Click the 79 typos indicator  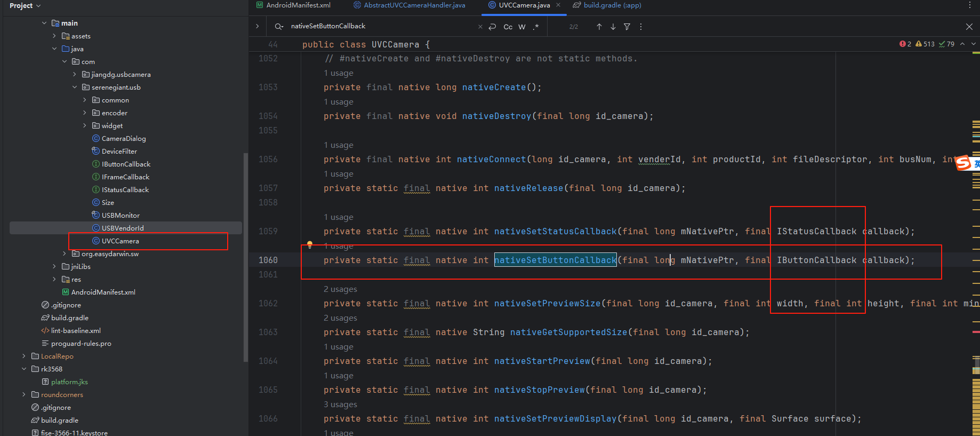(x=947, y=44)
